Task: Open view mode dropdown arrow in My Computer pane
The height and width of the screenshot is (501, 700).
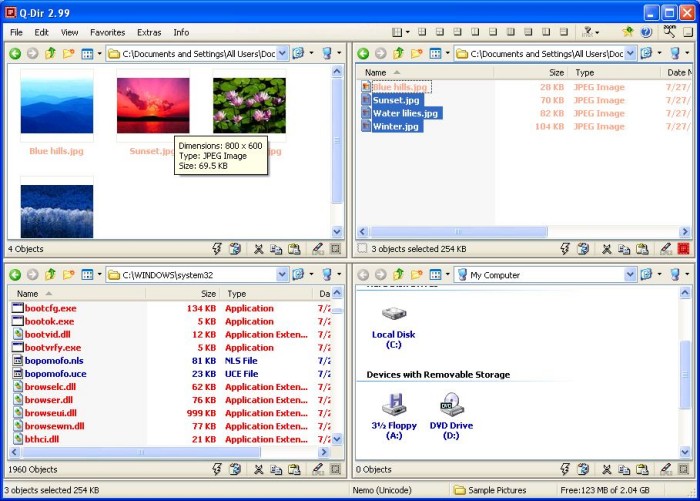Action: (447, 275)
